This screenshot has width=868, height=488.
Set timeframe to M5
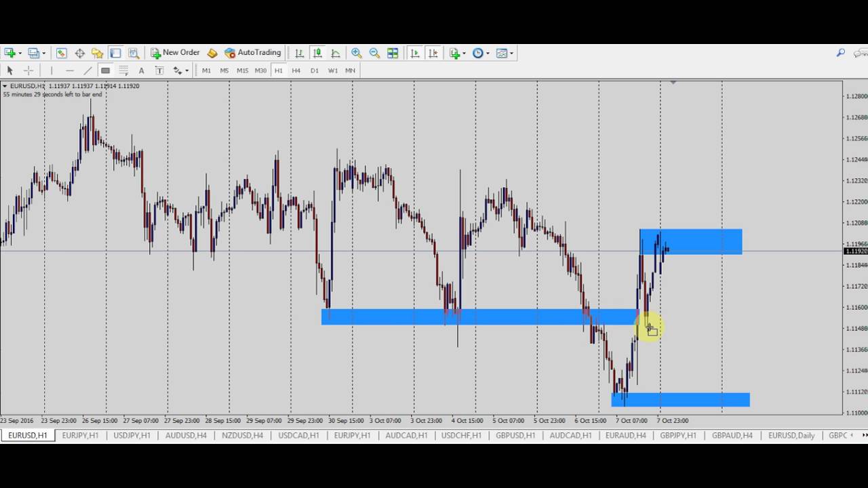(x=224, y=70)
